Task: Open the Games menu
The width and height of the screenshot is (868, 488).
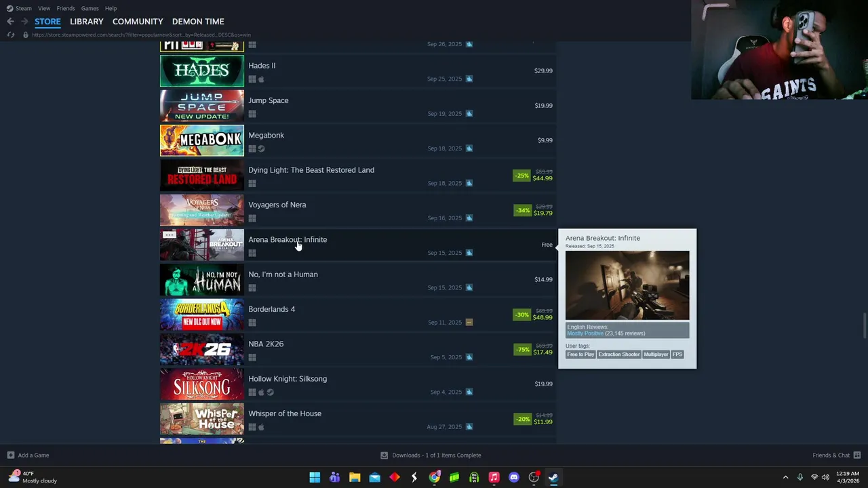Action: tap(90, 8)
